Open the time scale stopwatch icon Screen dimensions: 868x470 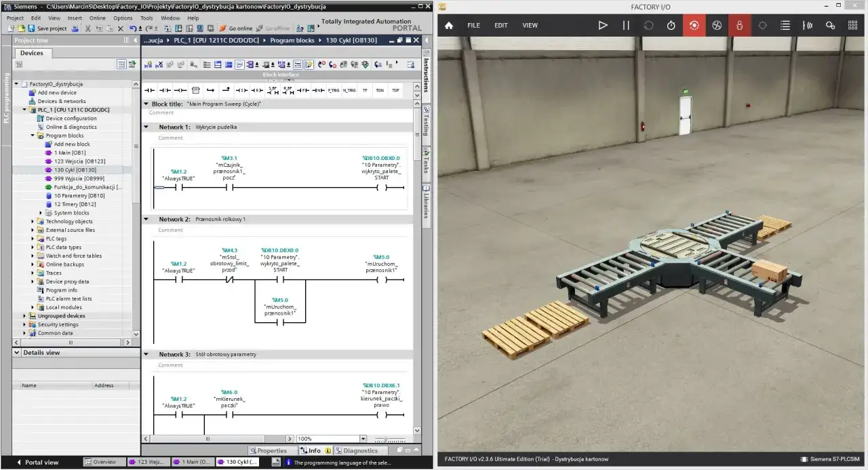[x=671, y=25]
